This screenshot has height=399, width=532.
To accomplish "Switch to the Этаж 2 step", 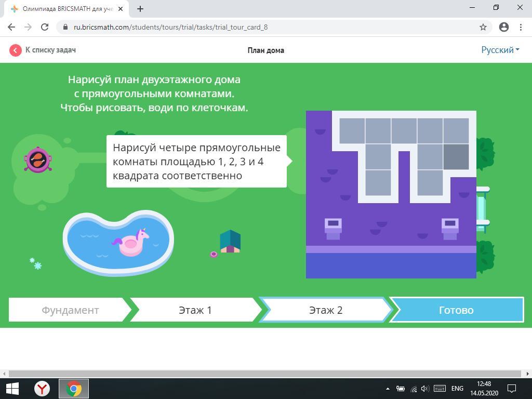I will pyautogui.click(x=326, y=310).
